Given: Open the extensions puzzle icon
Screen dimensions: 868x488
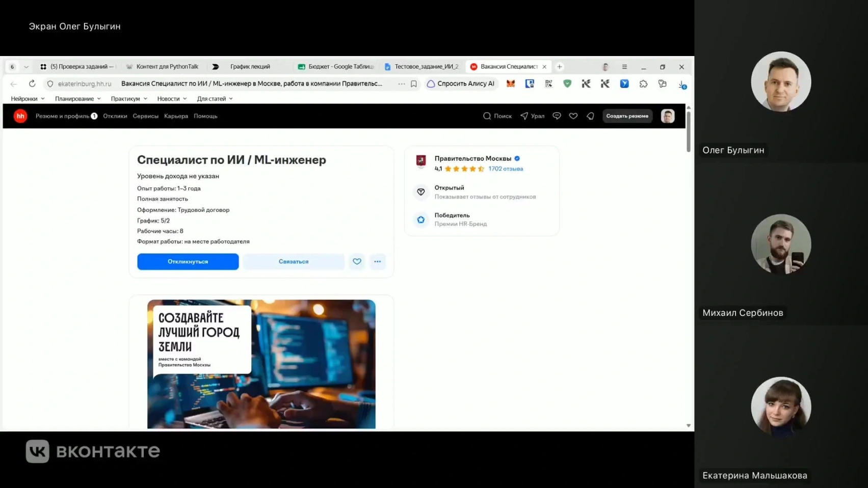Looking at the screenshot, I should (643, 84).
